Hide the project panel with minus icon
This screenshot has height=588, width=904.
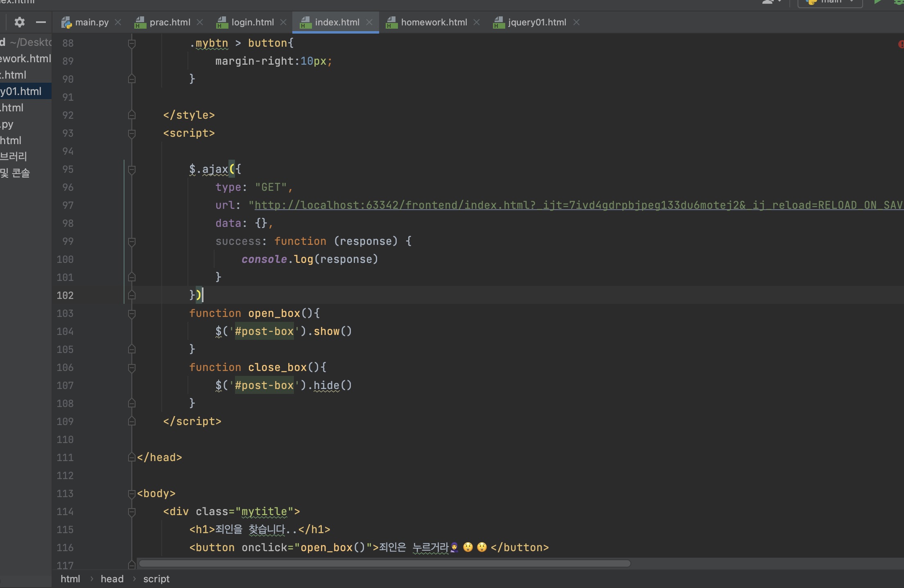tap(41, 22)
